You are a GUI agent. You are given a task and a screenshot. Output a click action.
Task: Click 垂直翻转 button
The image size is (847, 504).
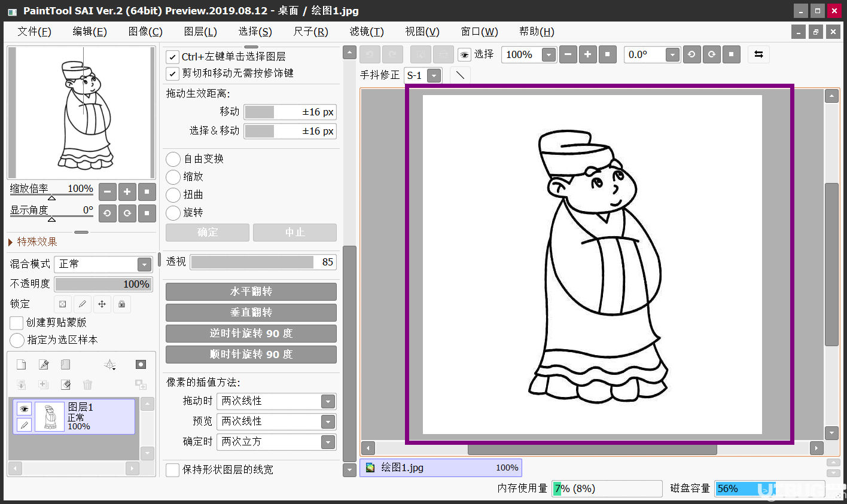[x=251, y=313]
